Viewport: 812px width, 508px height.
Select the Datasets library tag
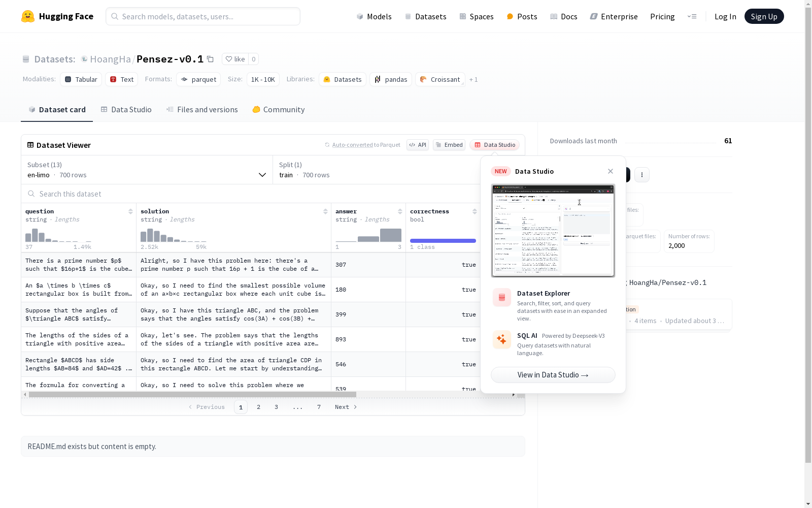343,79
